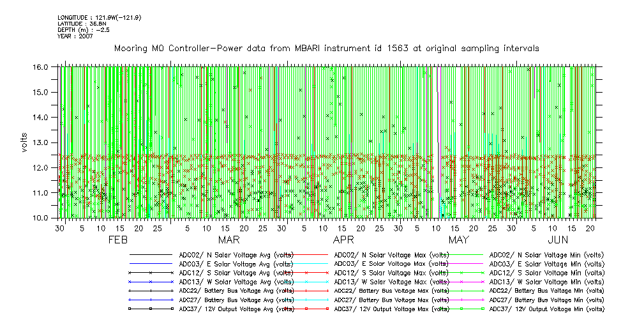Click the Mooring M0 Controller-Power plot title
Screen dimensions: 644x322
coord(326,49)
